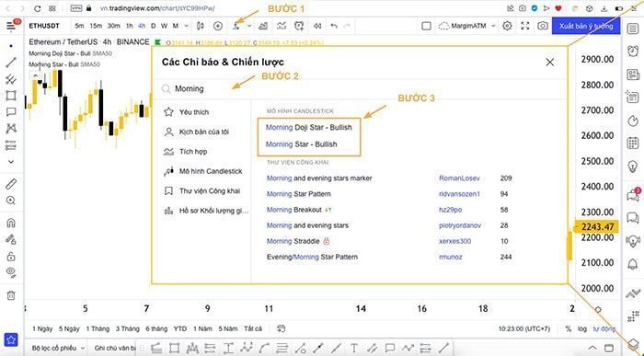This screenshot has width=644, height=356.
Task: Open the ideas lightbulb icon on right sidebar
Action: click(633, 167)
